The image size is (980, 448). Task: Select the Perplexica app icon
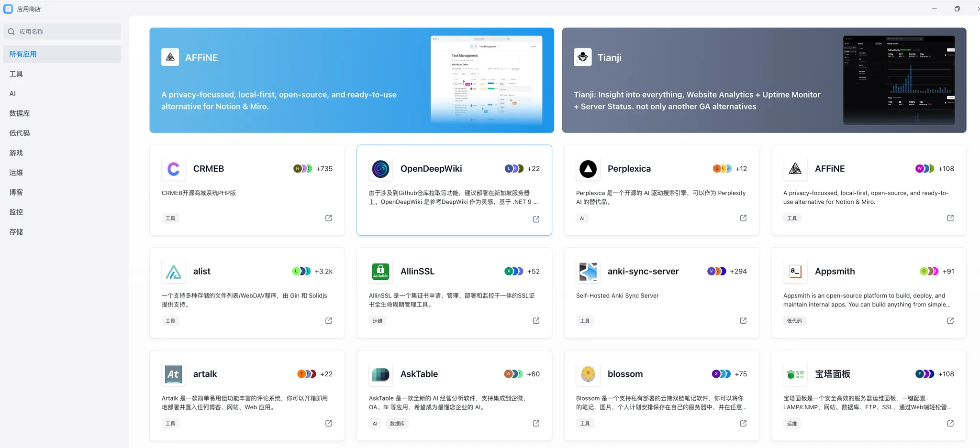coord(588,168)
